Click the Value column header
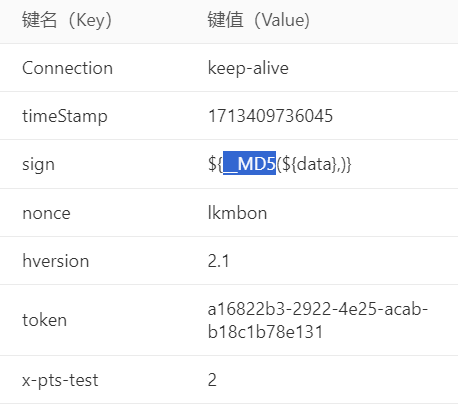458x413 pixels. (x=258, y=20)
